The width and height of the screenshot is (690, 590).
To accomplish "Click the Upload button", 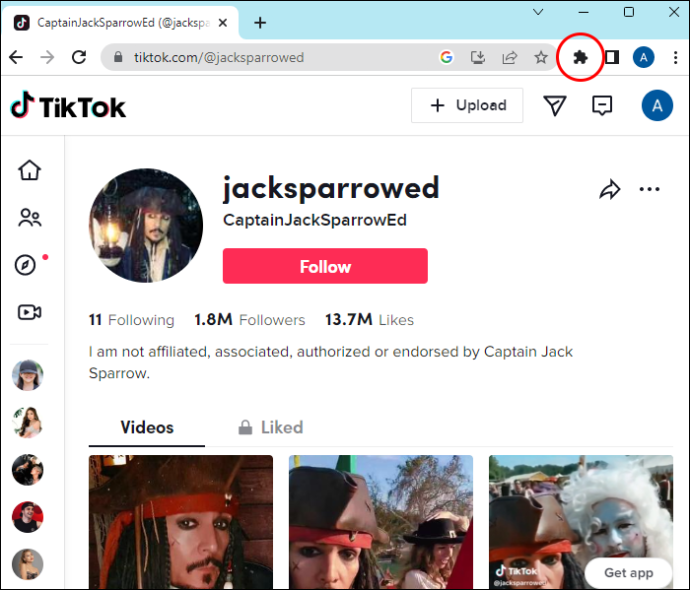I will (467, 106).
